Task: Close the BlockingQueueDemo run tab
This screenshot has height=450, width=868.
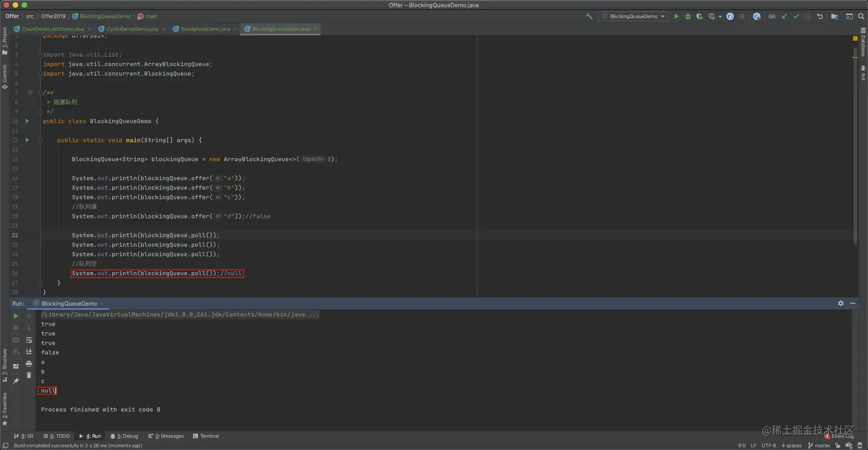Action: click(102, 303)
